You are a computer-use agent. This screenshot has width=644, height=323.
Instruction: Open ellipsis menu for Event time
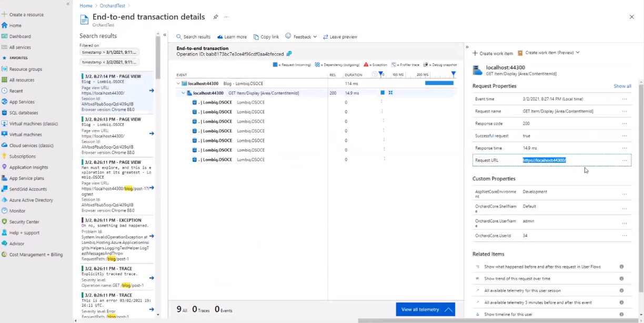point(625,99)
